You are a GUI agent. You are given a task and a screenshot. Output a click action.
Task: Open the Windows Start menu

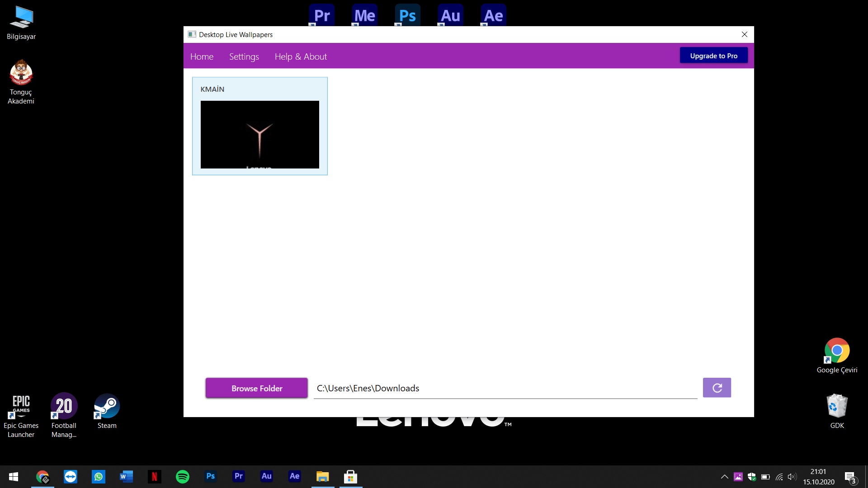(x=14, y=476)
